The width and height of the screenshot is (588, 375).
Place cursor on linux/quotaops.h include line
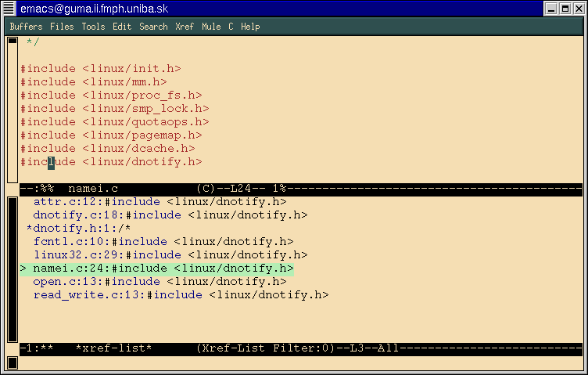[x=115, y=122]
